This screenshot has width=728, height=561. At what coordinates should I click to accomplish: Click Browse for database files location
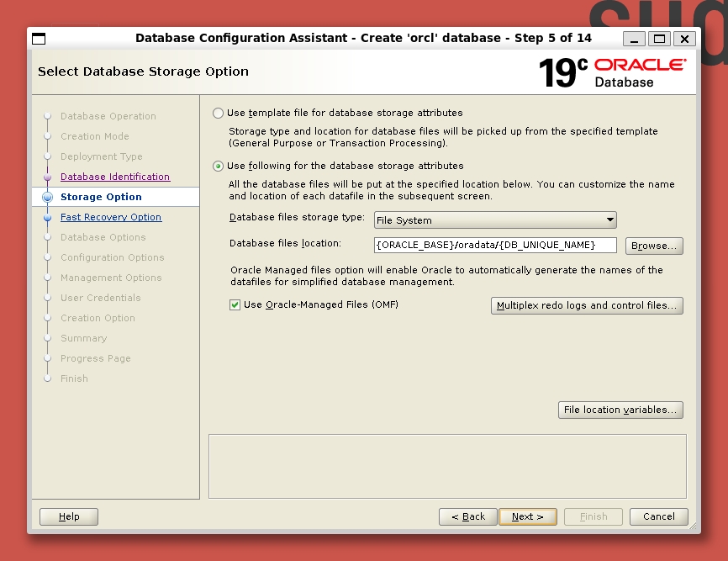pos(653,246)
